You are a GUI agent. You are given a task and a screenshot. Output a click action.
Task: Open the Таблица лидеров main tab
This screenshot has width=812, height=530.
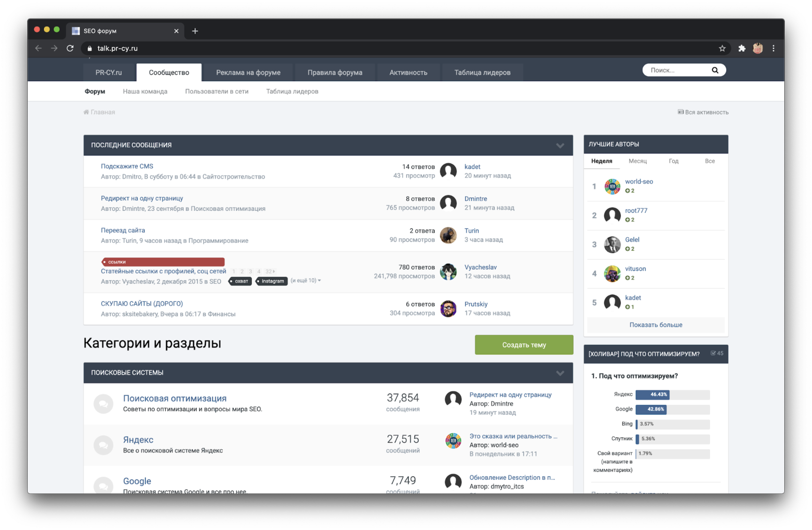482,73
